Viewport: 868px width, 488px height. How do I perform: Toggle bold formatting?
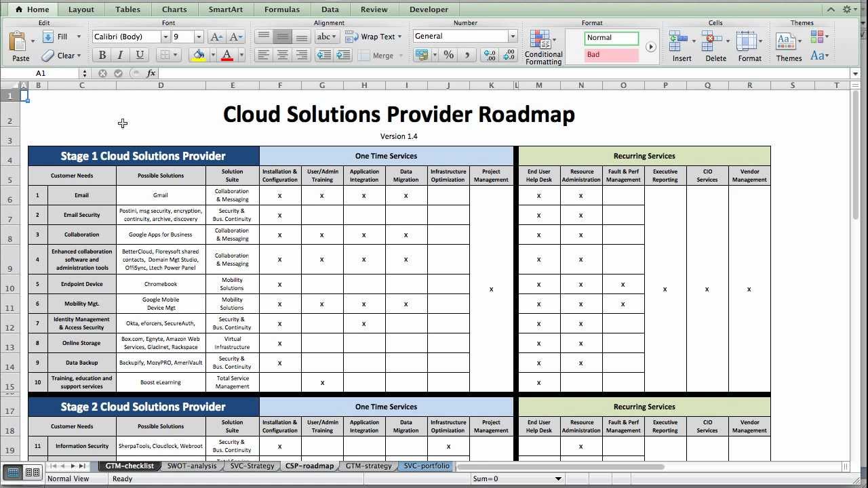pyautogui.click(x=102, y=56)
